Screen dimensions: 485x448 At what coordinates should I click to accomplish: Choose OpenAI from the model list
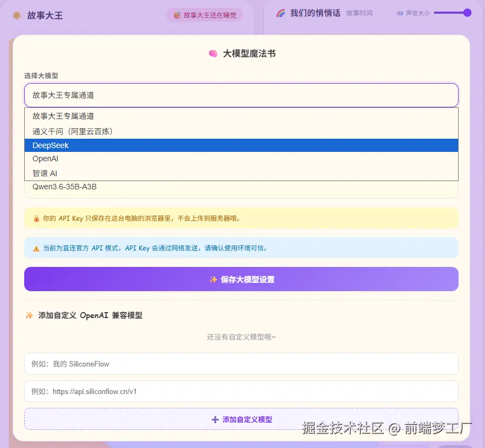click(x=241, y=159)
